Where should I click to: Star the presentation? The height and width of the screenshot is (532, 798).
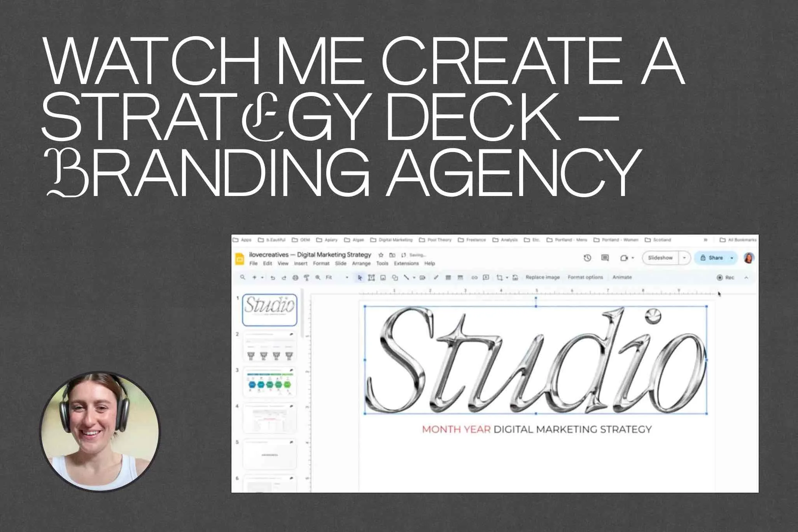pos(381,255)
